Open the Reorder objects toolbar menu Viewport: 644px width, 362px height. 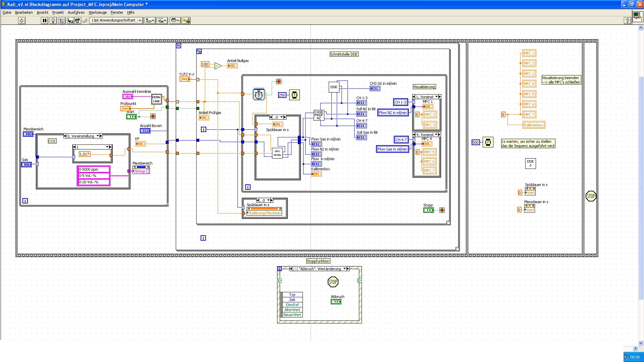(x=175, y=20)
